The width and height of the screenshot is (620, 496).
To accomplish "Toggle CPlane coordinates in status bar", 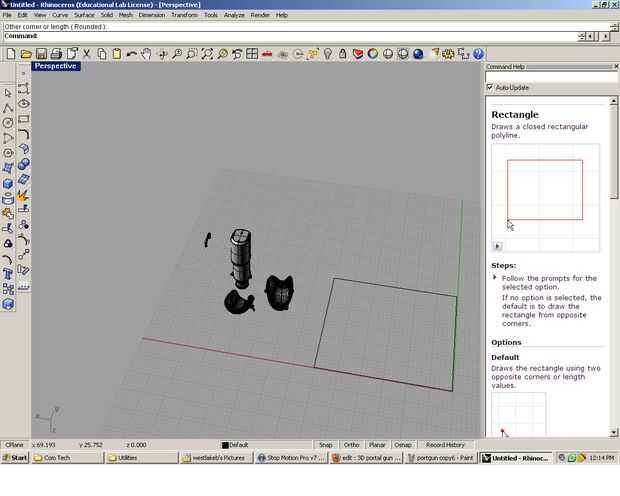I will pyautogui.click(x=15, y=445).
